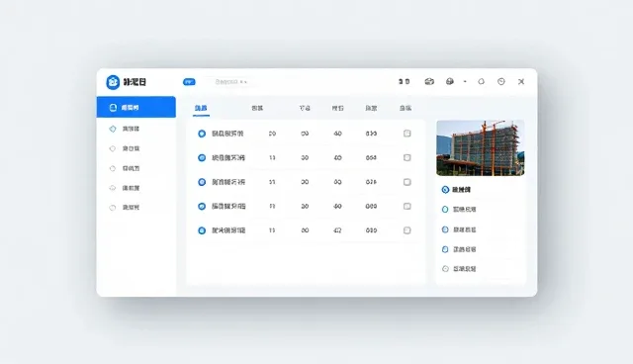
Task: Click the fourth table row's blue circle icon
Action: click(202, 206)
